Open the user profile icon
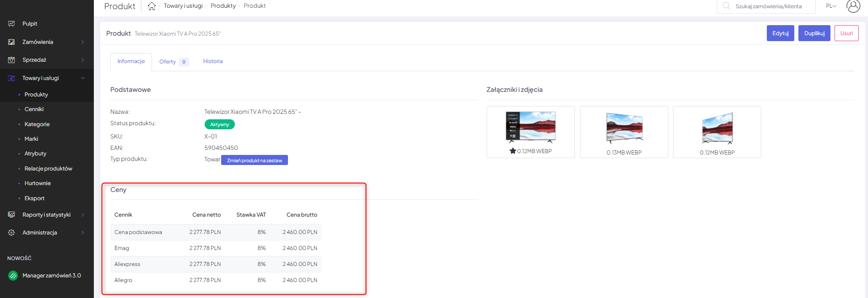Image resolution: width=868 pixels, height=298 pixels. click(853, 6)
